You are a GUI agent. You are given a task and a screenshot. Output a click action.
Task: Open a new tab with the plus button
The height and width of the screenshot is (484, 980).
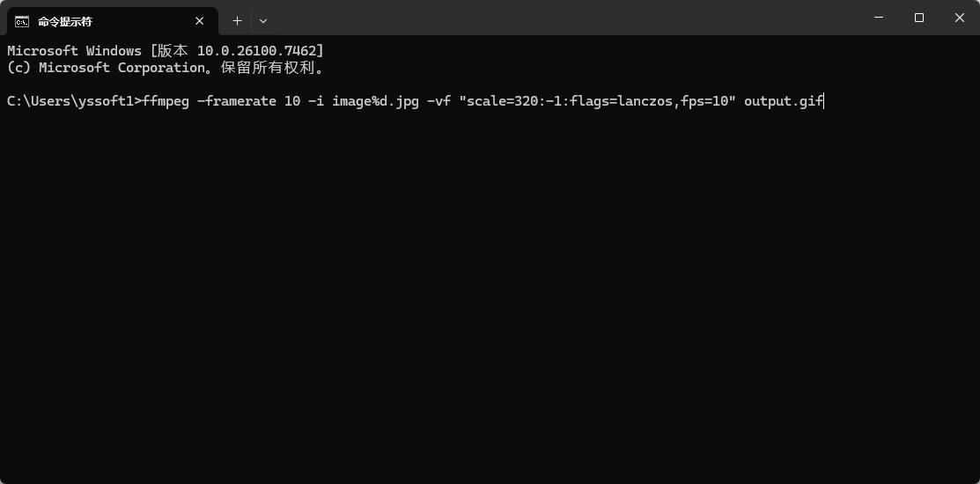237,20
